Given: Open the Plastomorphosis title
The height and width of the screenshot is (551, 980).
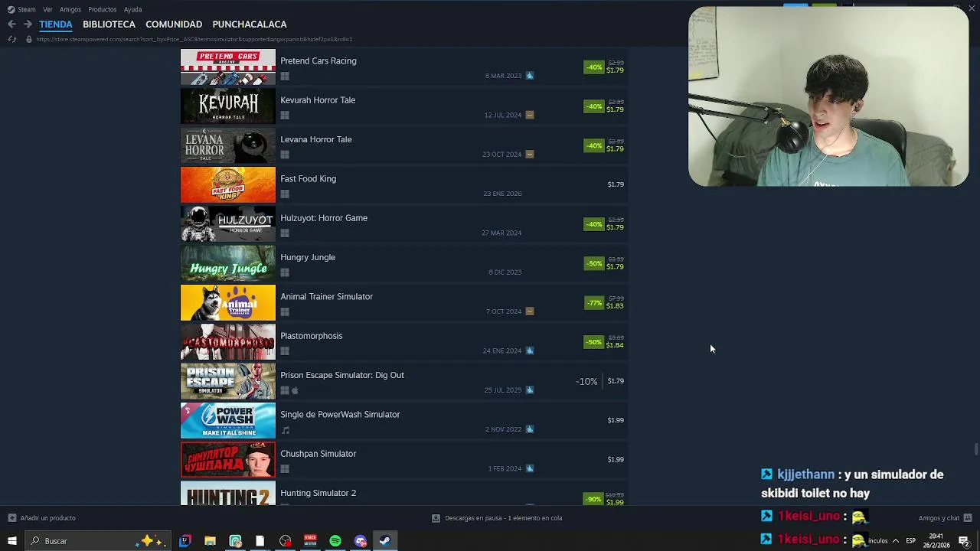Looking at the screenshot, I should tap(312, 336).
